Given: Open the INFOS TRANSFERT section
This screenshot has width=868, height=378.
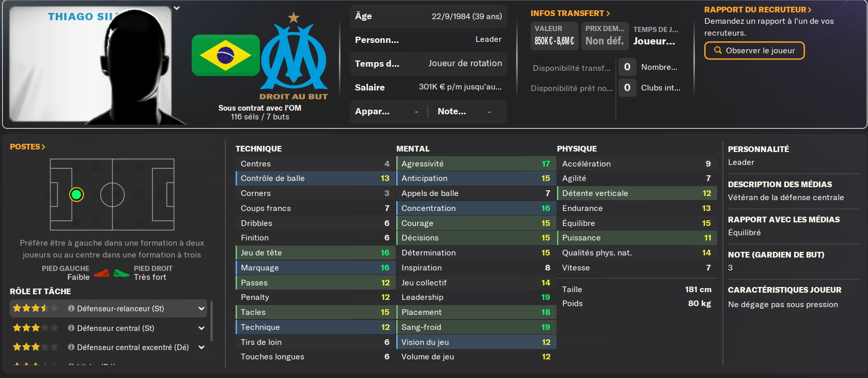Looking at the screenshot, I should [x=570, y=13].
